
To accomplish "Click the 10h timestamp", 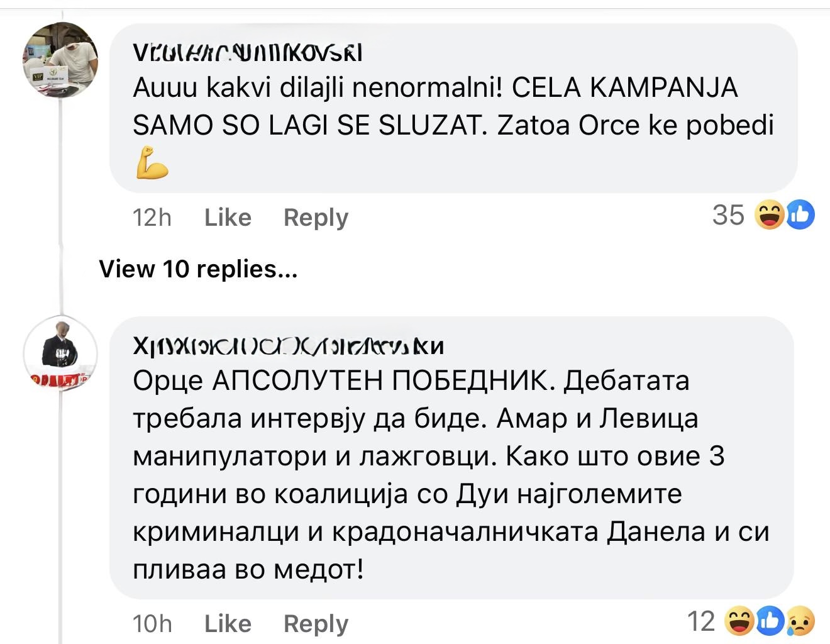I will pyautogui.click(x=152, y=623).
